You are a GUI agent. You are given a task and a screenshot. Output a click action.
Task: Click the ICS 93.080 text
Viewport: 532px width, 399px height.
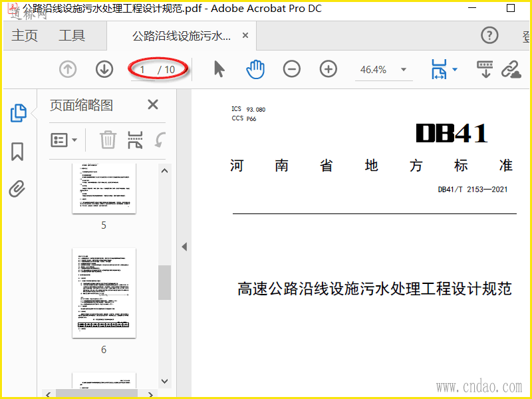pyautogui.click(x=248, y=109)
